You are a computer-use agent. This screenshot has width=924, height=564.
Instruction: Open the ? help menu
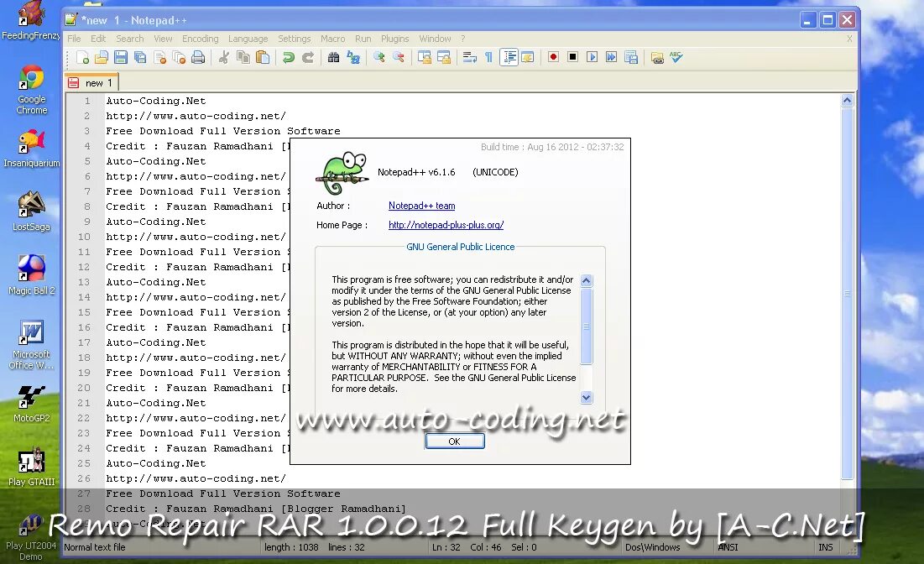463,39
